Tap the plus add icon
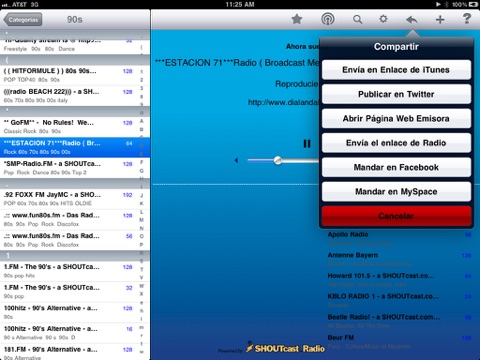The height and width of the screenshot is (360, 480). [440, 20]
